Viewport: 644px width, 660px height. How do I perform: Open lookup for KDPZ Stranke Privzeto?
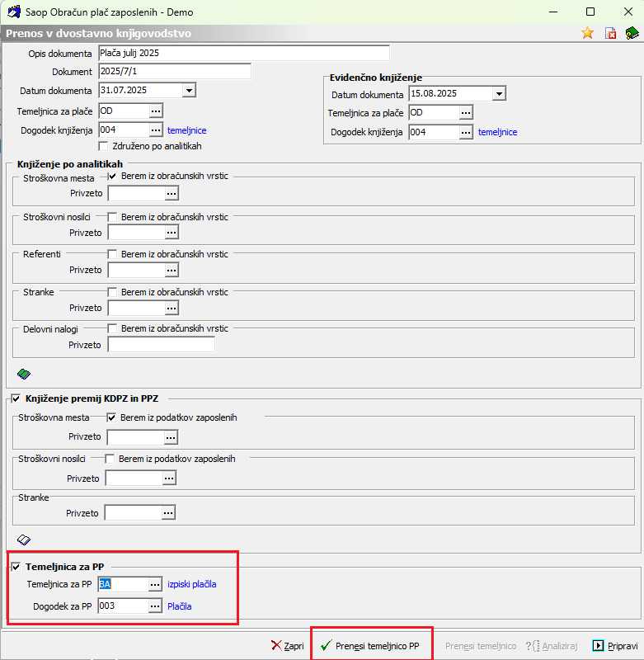point(168,512)
